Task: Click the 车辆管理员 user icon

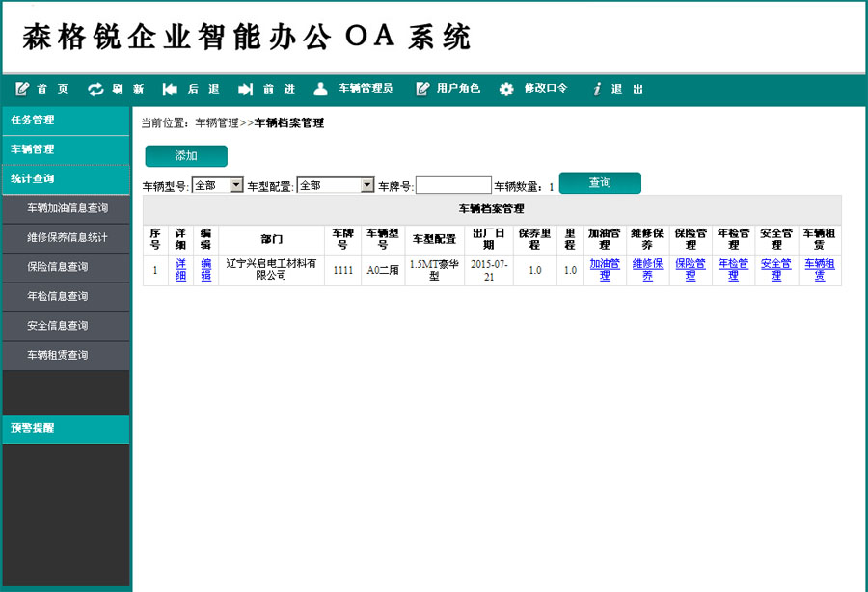Action: click(x=321, y=89)
